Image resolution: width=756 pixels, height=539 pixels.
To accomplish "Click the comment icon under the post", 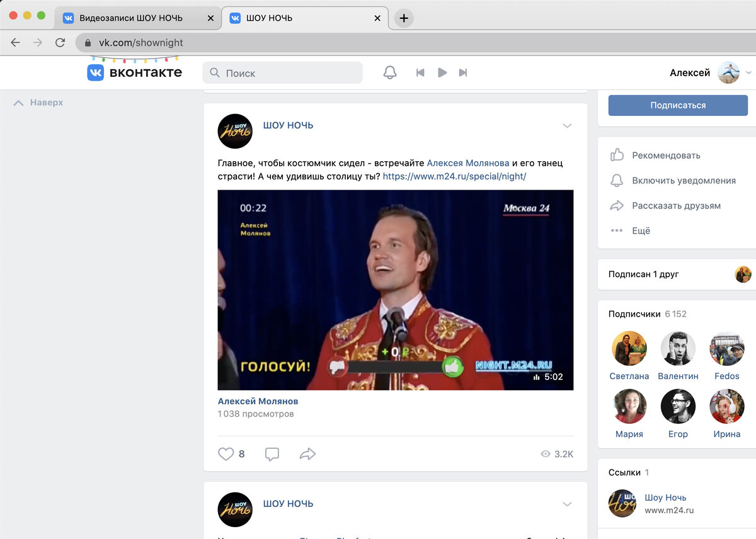I will (x=272, y=454).
